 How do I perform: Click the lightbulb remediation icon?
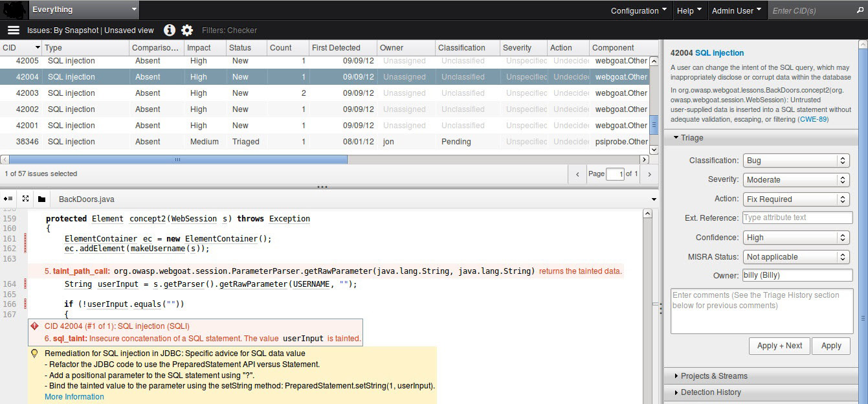coord(35,353)
